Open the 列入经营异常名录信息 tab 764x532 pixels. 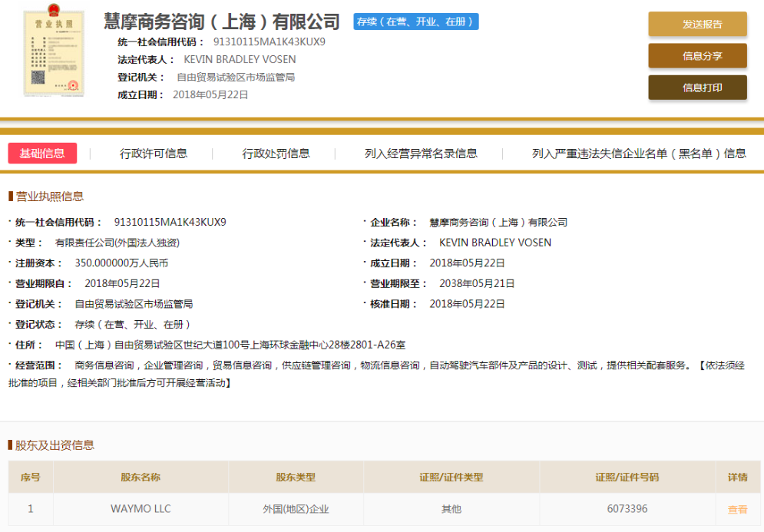click(421, 154)
